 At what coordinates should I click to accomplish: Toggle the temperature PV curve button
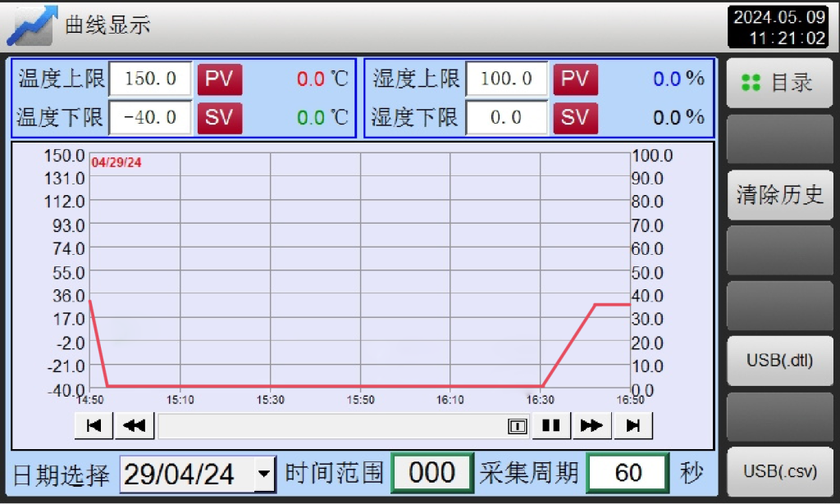(x=219, y=79)
